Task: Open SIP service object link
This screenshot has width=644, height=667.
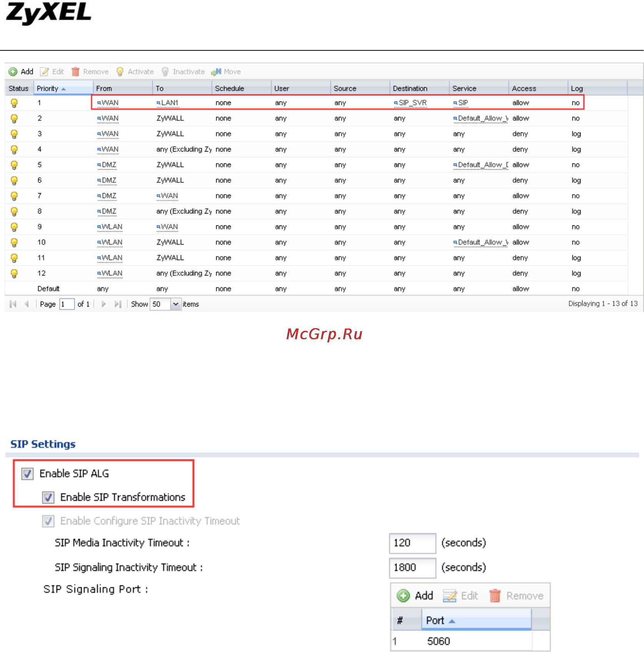Action: [x=461, y=103]
